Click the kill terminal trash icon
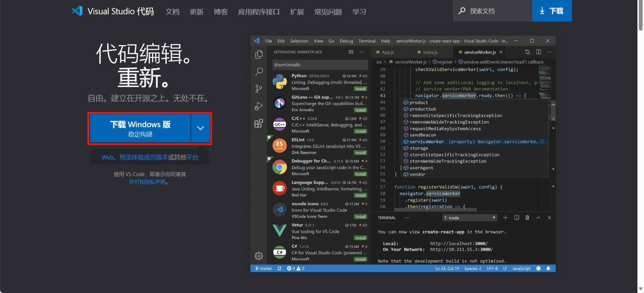Image resolution: width=644 pixels, height=293 pixels. click(527, 217)
